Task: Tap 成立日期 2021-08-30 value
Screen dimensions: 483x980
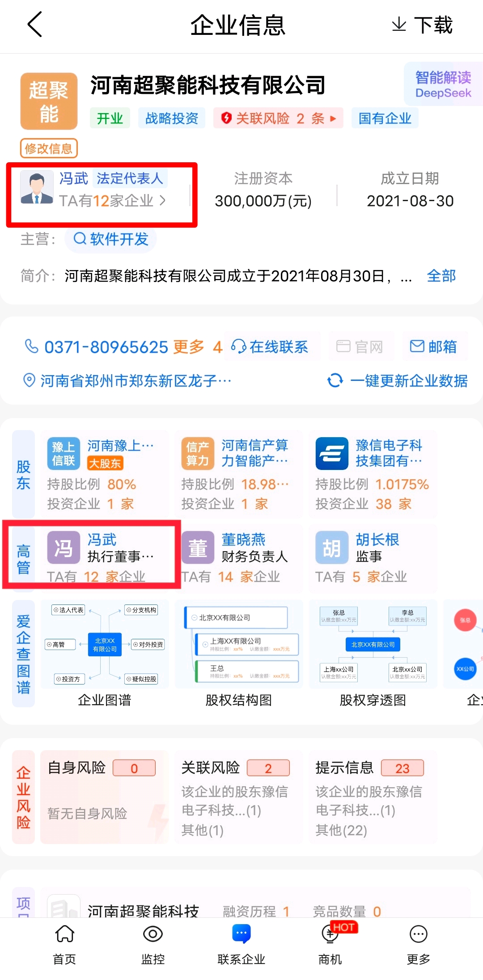Action: pos(410,201)
